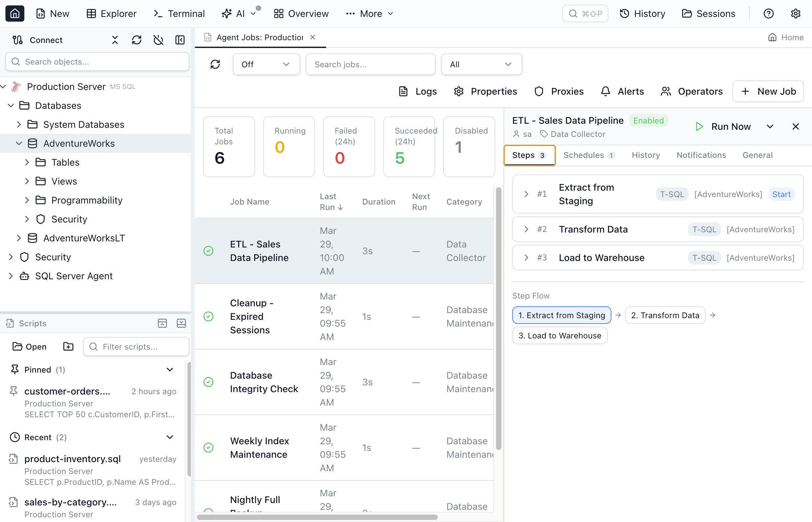
Task: Open the refresh interval Off dropdown
Action: pos(266,64)
